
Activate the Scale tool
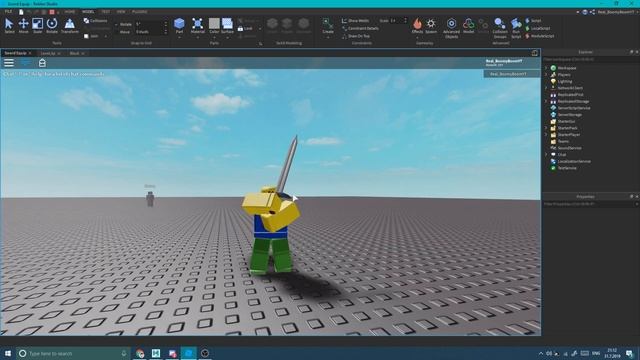(x=38, y=26)
